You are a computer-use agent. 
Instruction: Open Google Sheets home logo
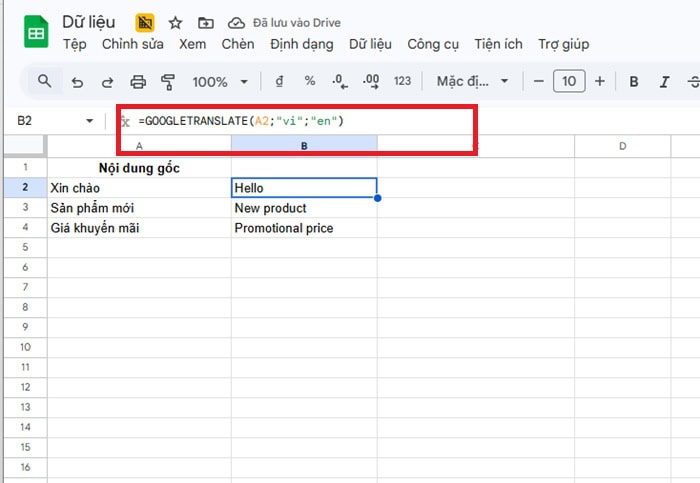coord(36,32)
